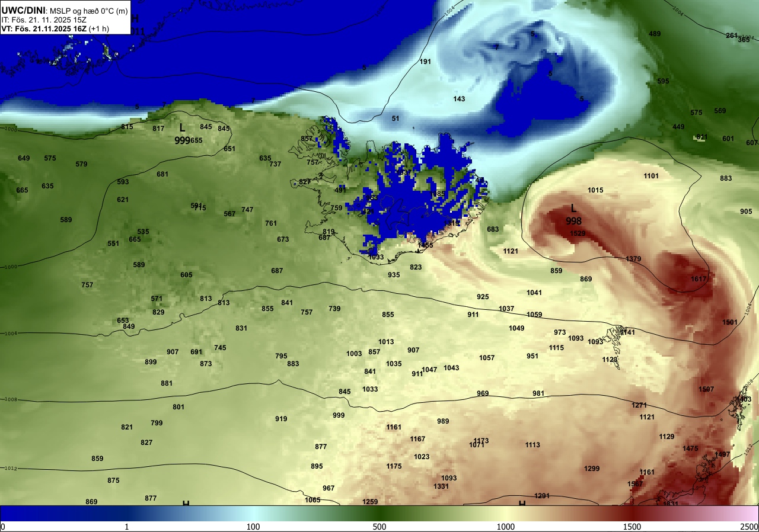The image size is (759, 532).
Task: Click the 951 height value
Action: click(x=532, y=356)
